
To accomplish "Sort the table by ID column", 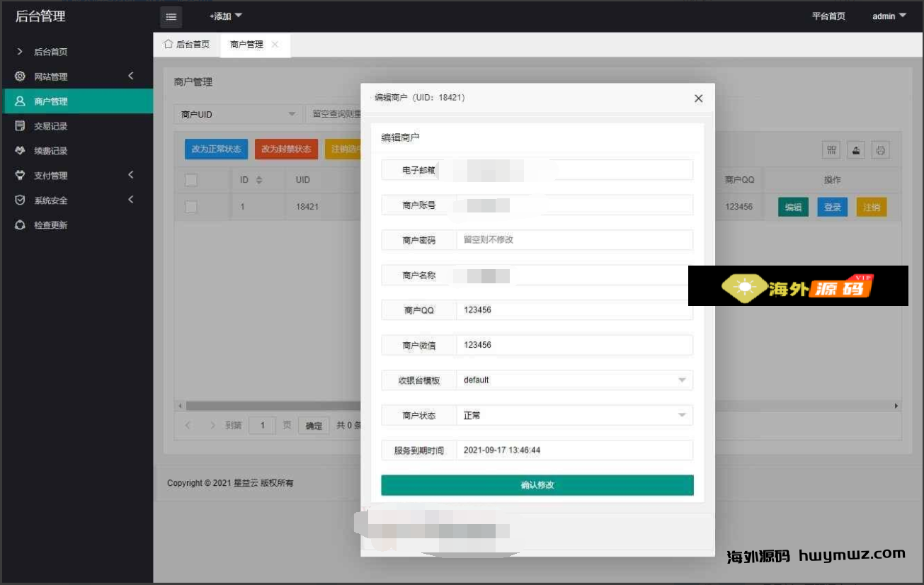I will [x=258, y=180].
